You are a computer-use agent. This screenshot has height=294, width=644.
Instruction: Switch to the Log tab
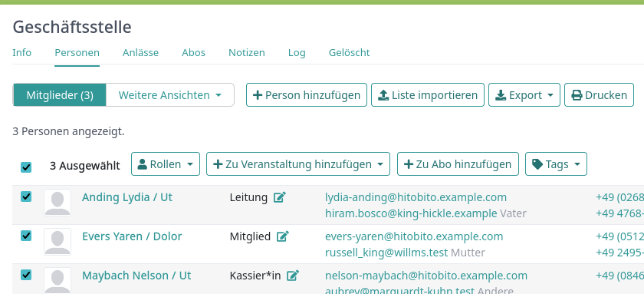point(297,53)
